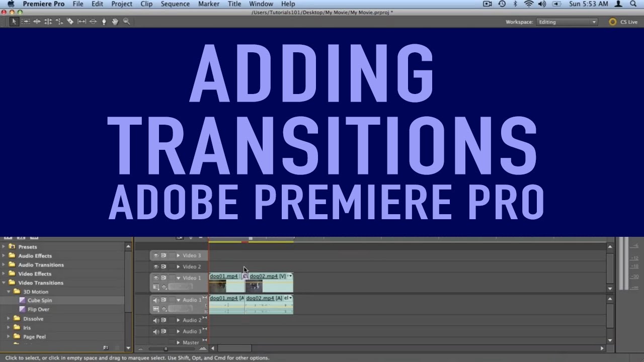Click the zoom in mountain icon in timeline

coord(203,348)
